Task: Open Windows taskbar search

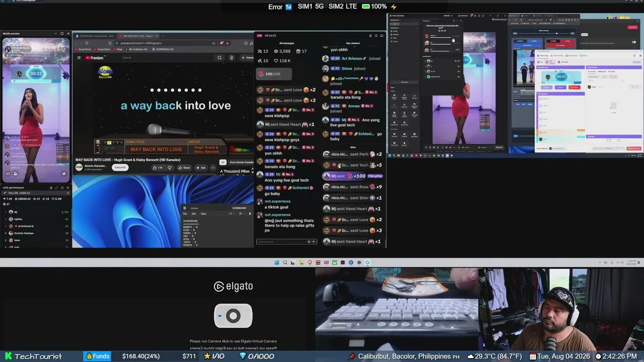Action: click(x=285, y=262)
